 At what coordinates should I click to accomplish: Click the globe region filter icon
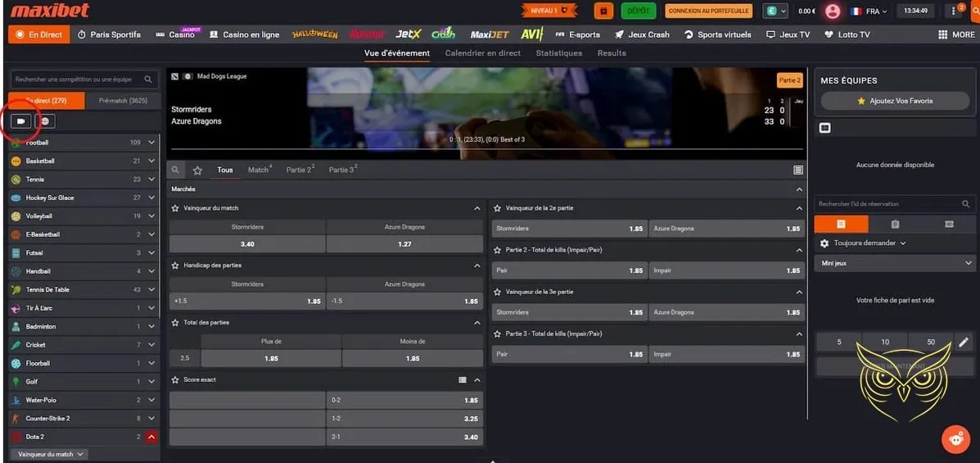(x=45, y=121)
